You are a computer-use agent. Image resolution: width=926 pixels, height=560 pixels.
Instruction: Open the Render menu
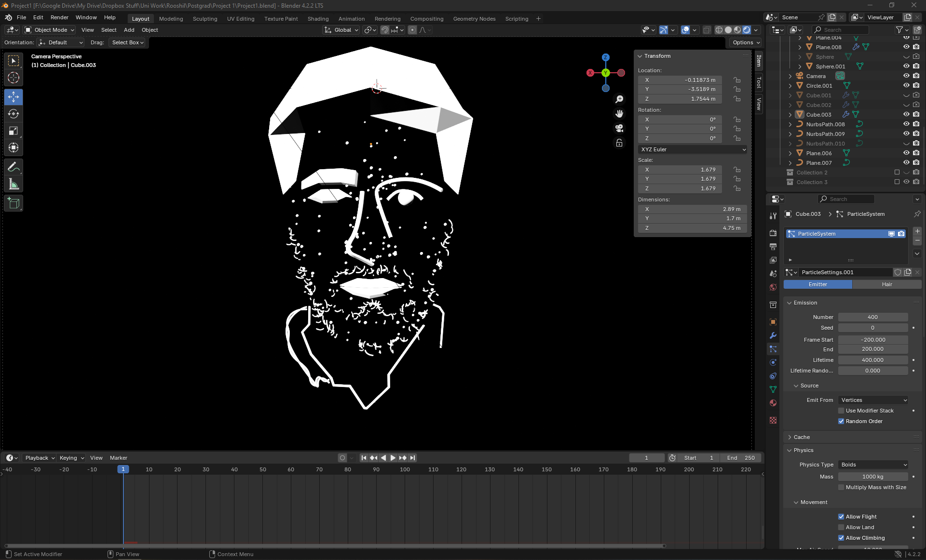pyautogui.click(x=59, y=17)
